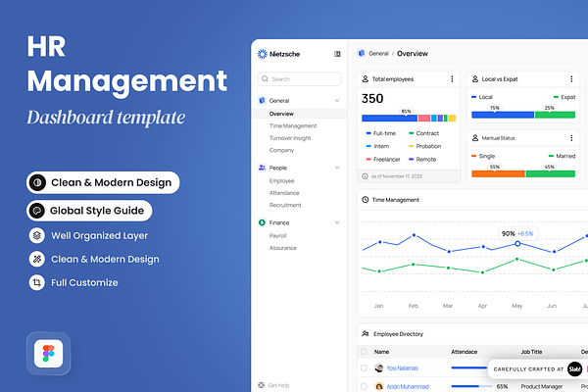Click the orange Single status bar
The height and width of the screenshot is (392, 588).
[x=498, y=173]
